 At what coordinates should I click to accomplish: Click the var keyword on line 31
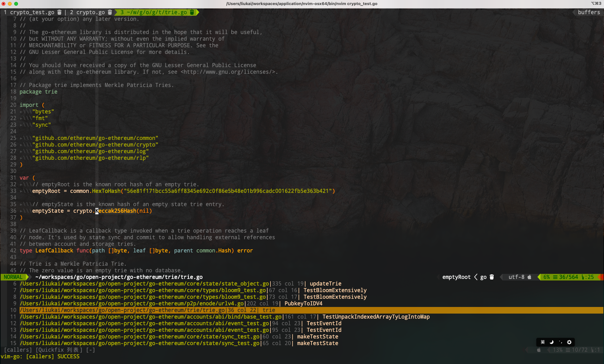(x=24, y=178)
